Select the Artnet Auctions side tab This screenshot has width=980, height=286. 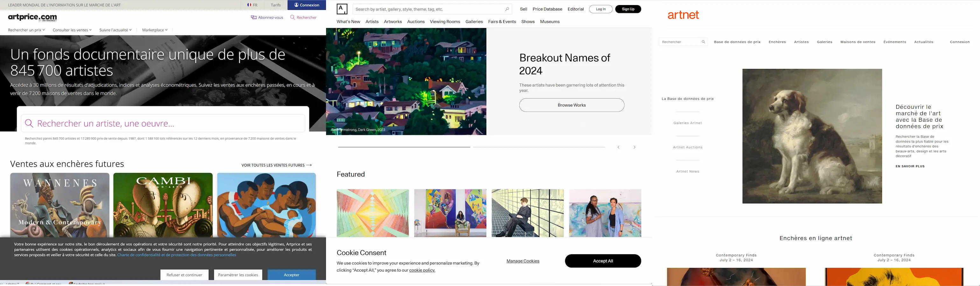coord(687,147)
